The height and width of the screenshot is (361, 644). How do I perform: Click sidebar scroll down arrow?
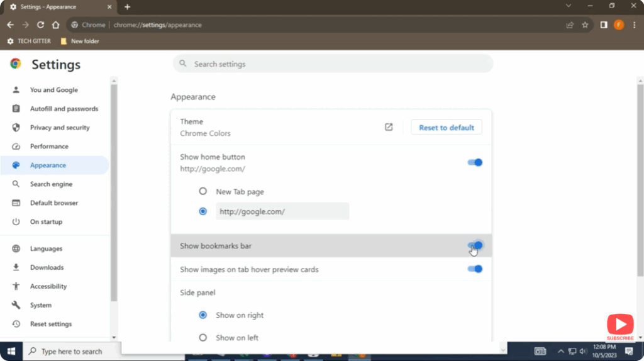tap(114, 337)
